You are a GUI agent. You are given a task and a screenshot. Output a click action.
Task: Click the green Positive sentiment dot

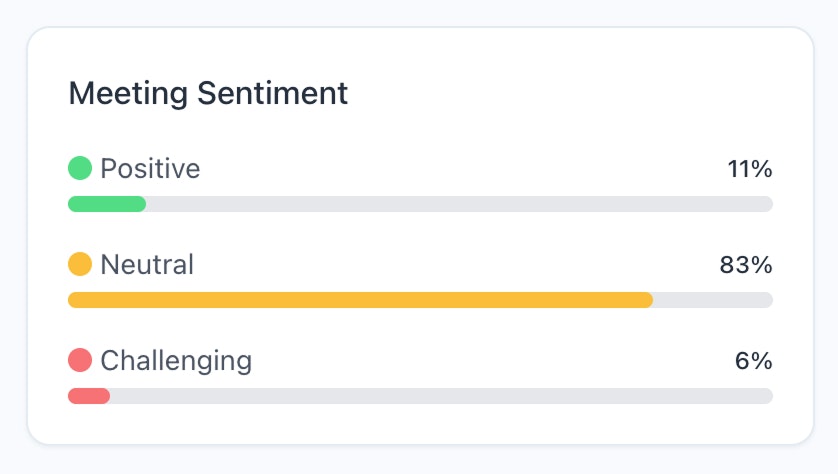pos(80,169)
